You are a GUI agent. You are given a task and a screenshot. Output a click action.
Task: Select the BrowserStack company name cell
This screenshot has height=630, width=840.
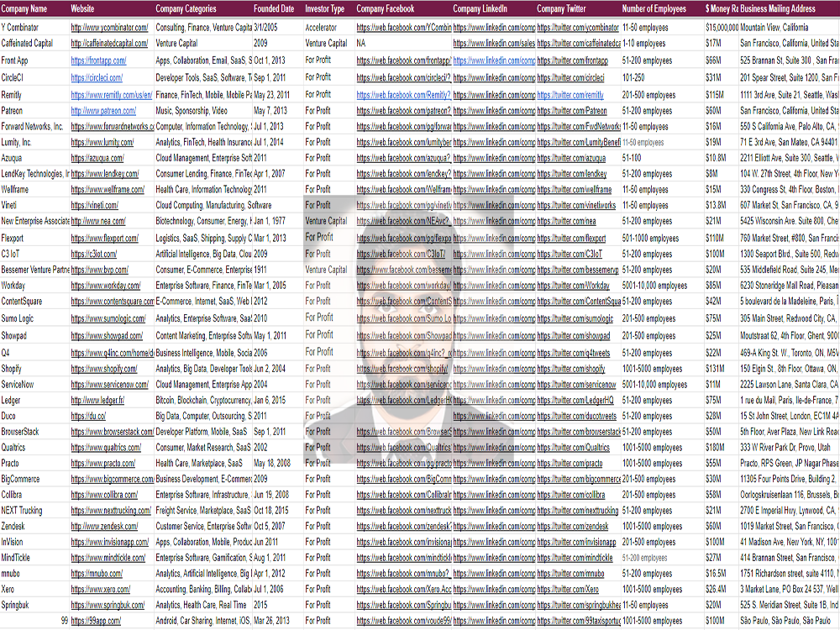click(20, 433)
